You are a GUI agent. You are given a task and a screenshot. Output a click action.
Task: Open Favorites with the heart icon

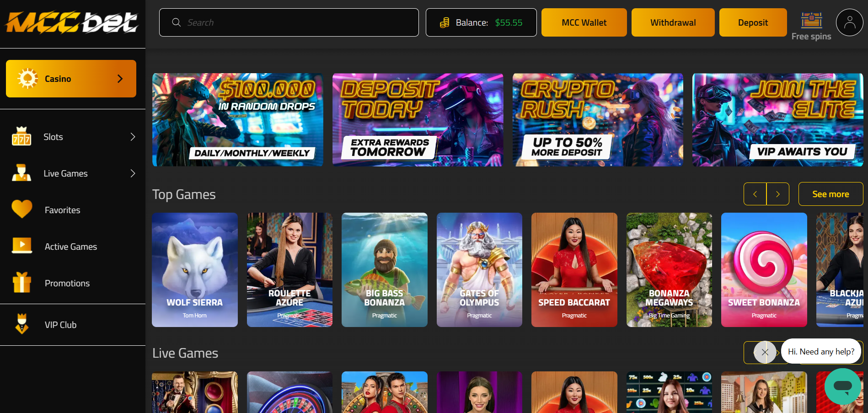22,210
